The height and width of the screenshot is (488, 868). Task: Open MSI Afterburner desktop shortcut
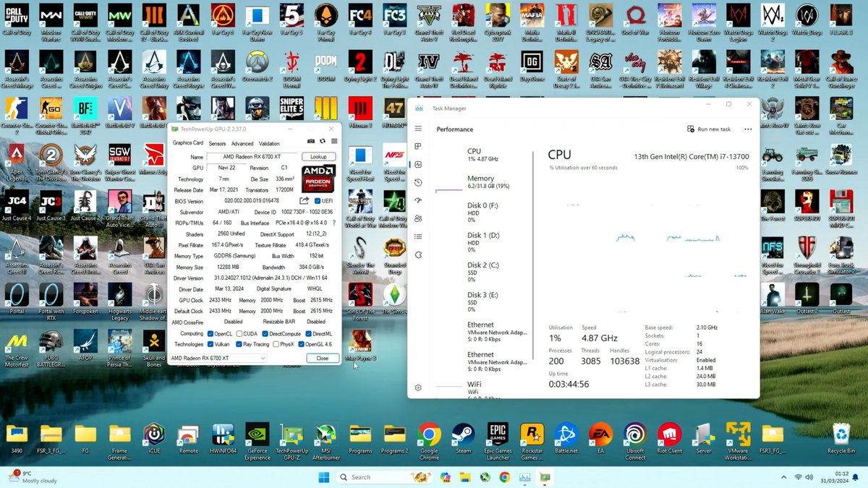click(x=326, y=441)
